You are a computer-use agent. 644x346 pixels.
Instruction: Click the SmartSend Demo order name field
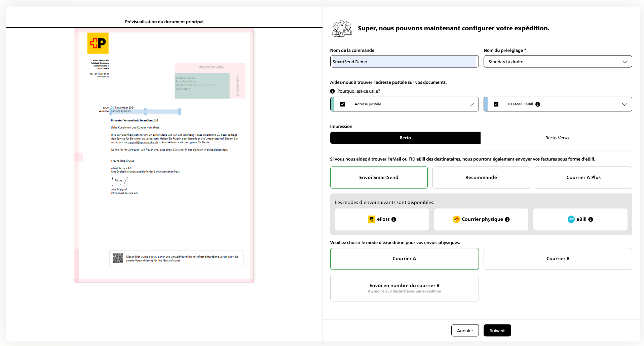click(404, 61)
